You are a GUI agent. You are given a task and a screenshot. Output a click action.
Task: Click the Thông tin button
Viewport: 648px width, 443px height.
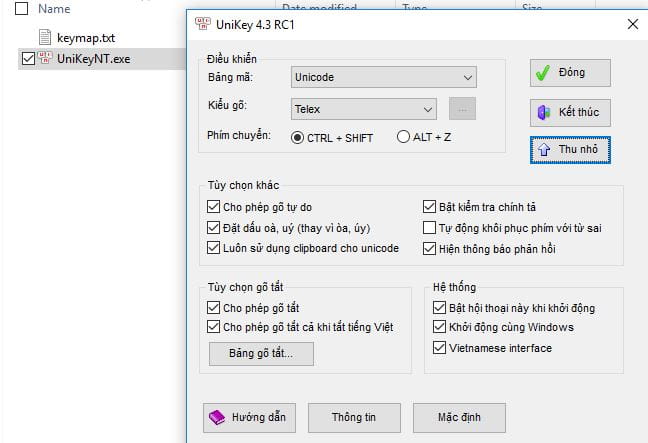(x=354, y=416)
